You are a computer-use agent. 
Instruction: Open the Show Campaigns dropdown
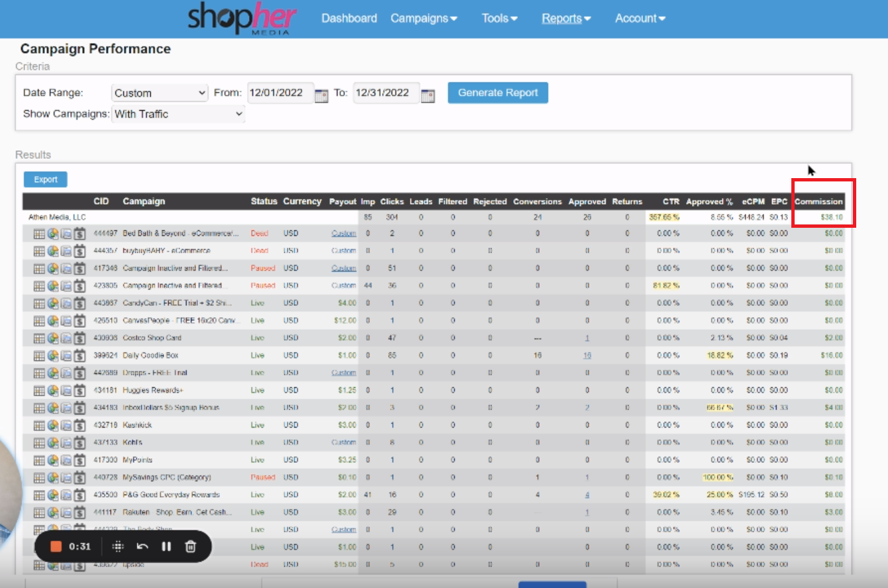(x=178, y=114)
